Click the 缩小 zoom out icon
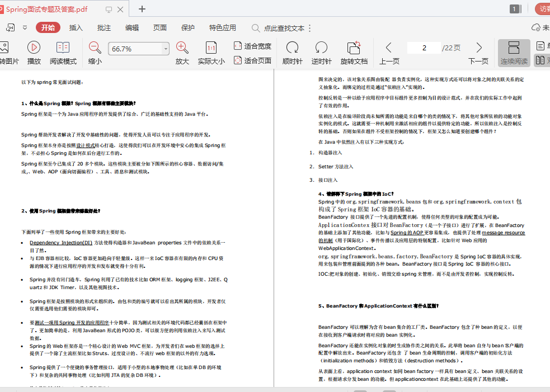The image size is (550, 392). point(95,53)
